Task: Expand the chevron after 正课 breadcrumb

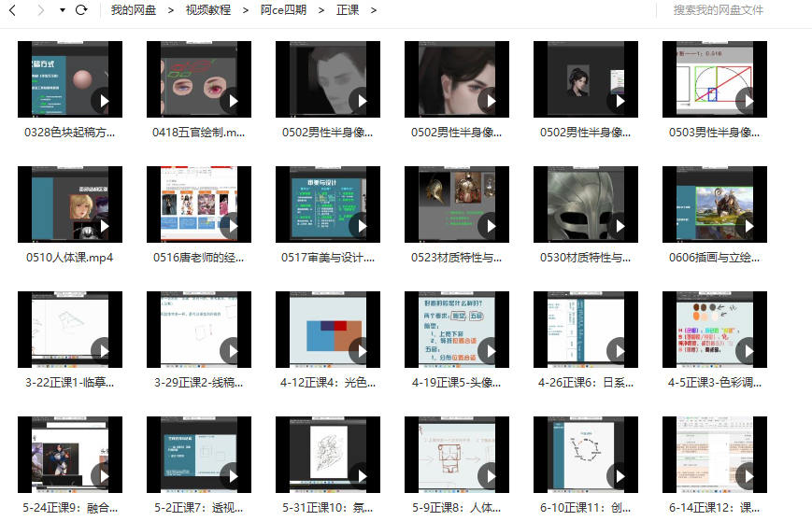Action: pyautogui.click(x=374, y=10)
